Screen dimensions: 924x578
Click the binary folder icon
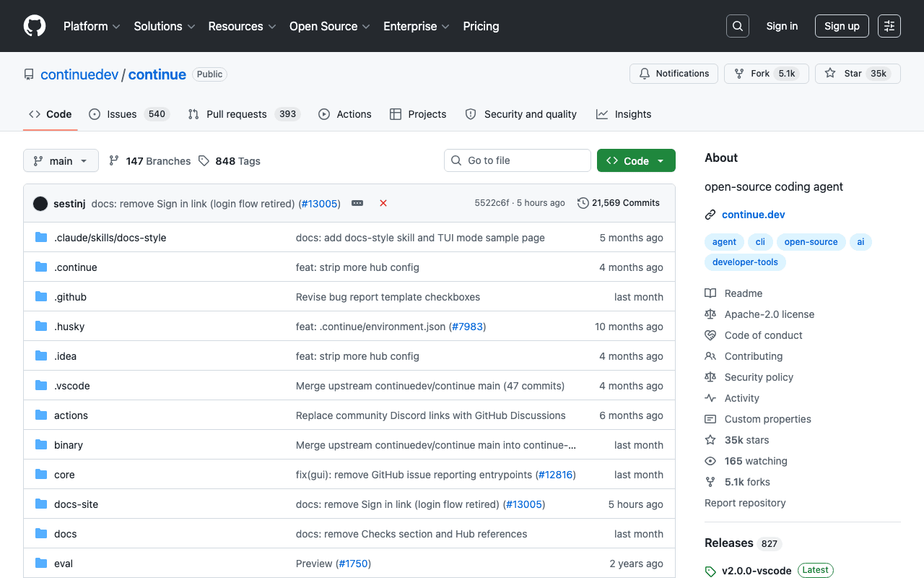(x=41, y=445)
